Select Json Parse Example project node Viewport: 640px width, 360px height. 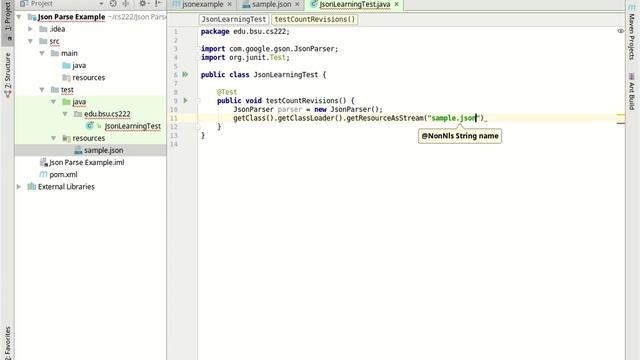pos(71,17)
